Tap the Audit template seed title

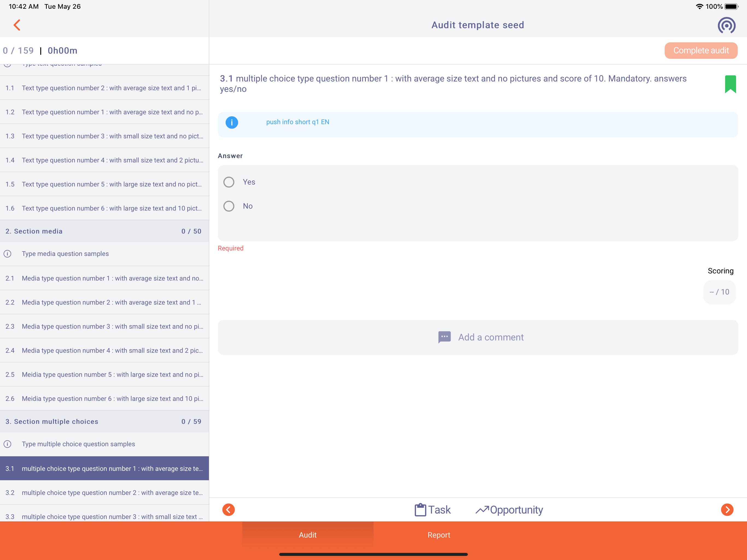[477, 25]
